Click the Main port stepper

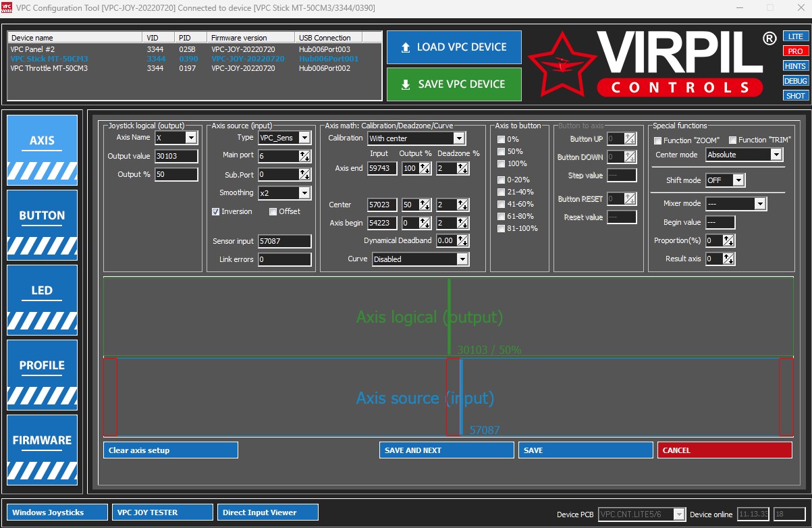pyautogui.click(x=305, y=156)
